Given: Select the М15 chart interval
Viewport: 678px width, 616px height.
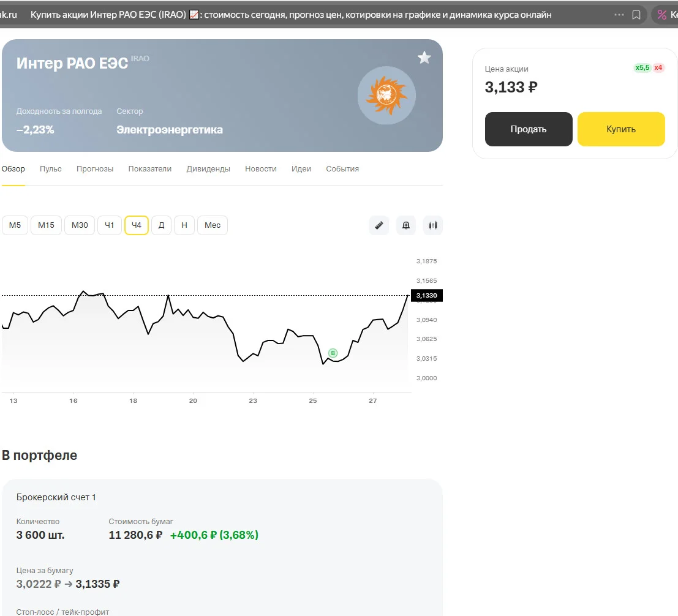Looking at the screenshot, I should point(47,225).
